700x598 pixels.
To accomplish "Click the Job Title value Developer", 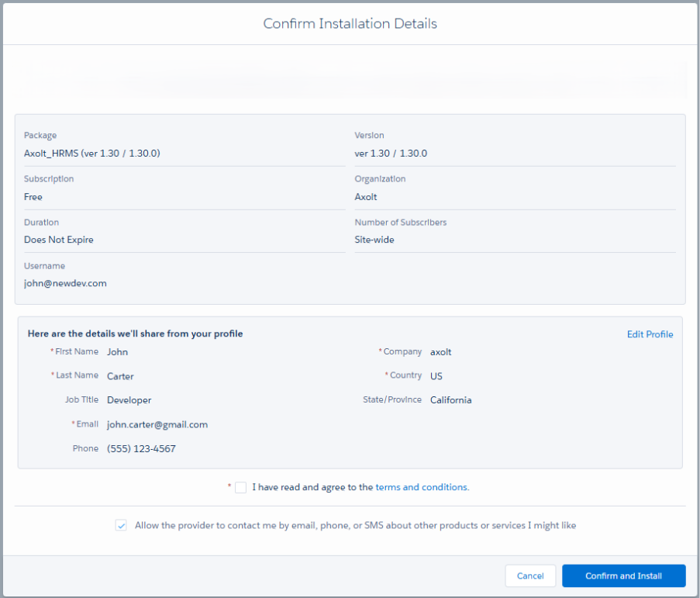I will [129, 401].
